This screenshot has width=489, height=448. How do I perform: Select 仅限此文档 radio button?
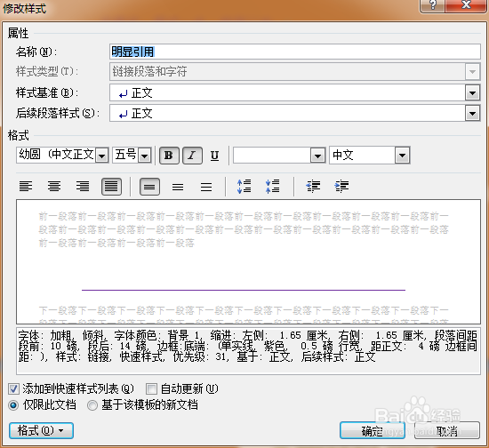[13, 405]
